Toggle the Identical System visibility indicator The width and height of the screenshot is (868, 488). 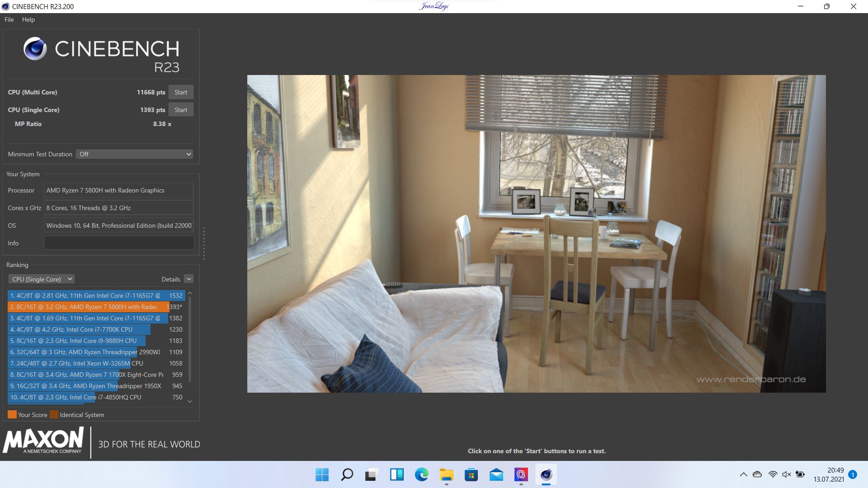click(x=54, y=415)
